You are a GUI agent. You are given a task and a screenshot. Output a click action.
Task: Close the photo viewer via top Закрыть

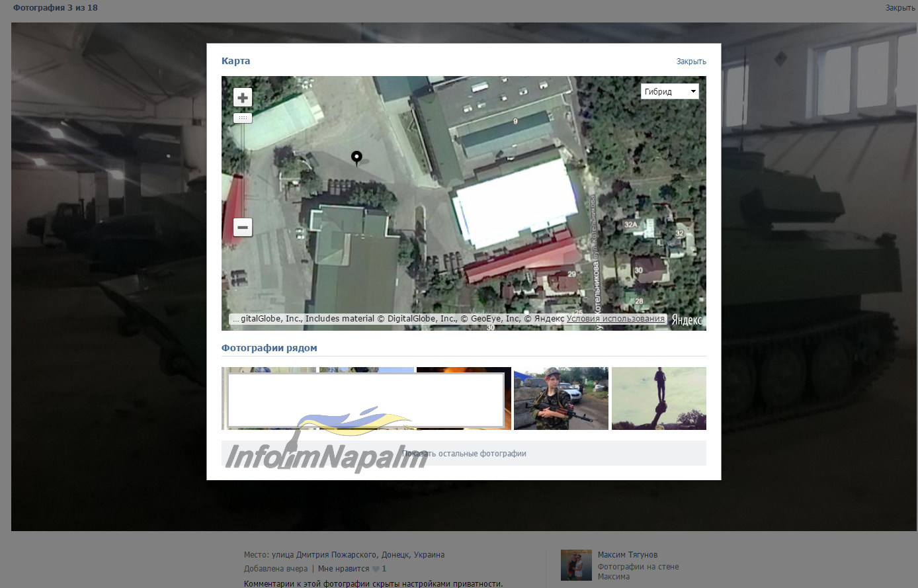coord(900,8)
